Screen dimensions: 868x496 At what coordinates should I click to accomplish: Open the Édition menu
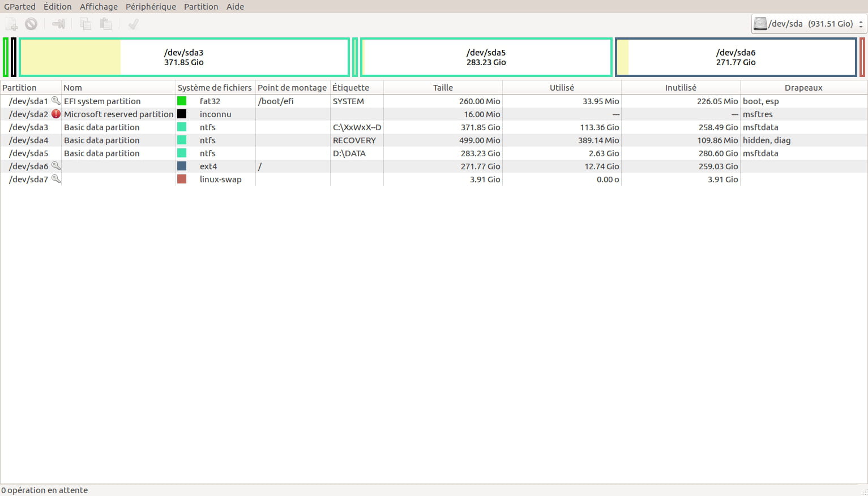pyautogui.click(x=57, y=7)
